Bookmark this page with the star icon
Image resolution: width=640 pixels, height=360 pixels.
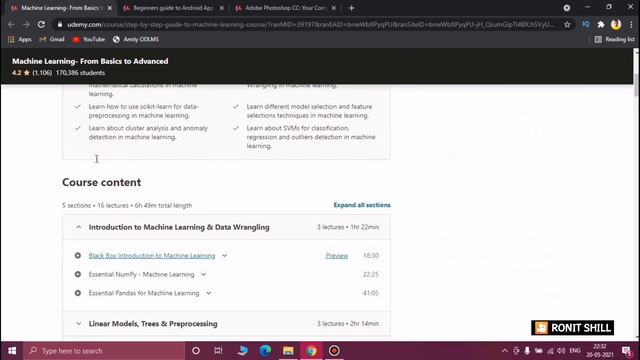coord(567,24)
